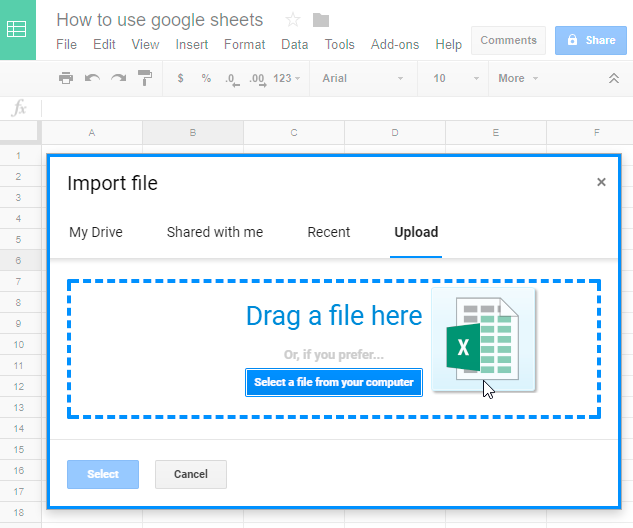Click the select-all corner box
The height and width of the screenshot is (528, 633).
tap(19, 132)
